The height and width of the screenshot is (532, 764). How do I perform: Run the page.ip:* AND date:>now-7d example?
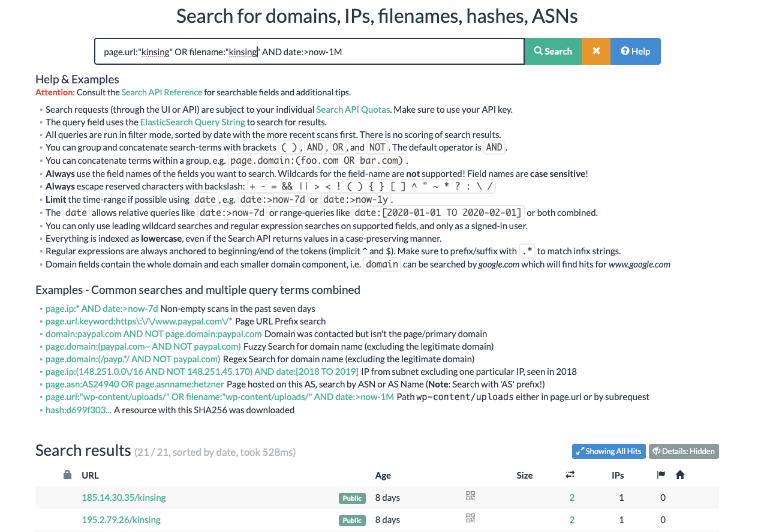pyautogui.click(x=102, y=309)
